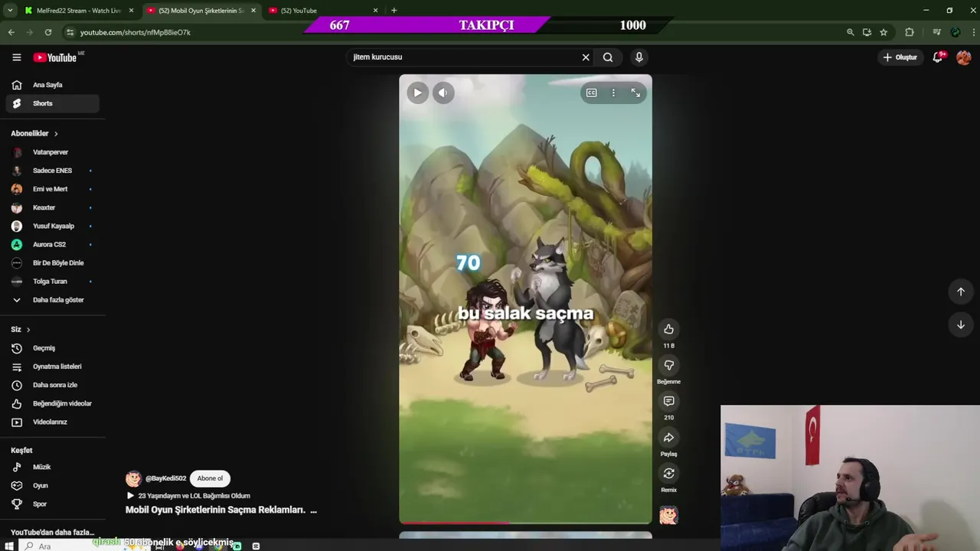This screenshot has height=551, width=980.
Task: Go to the YouTube logo home
Action: click(54, 57)
